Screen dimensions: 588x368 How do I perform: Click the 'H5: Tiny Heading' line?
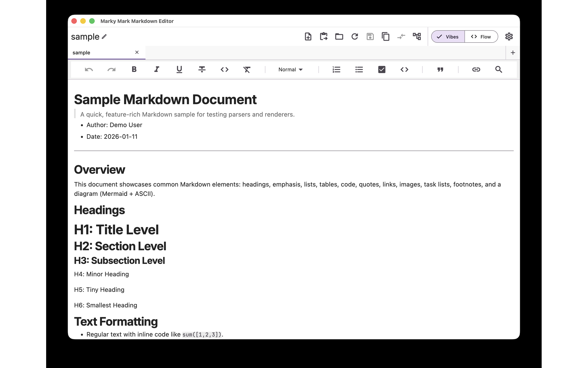99,290
